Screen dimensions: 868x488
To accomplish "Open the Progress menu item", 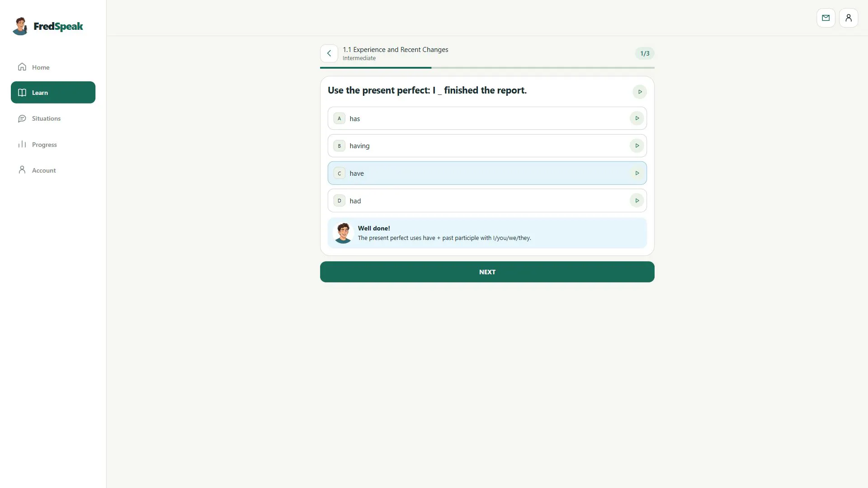I will [x=53, y=144].
